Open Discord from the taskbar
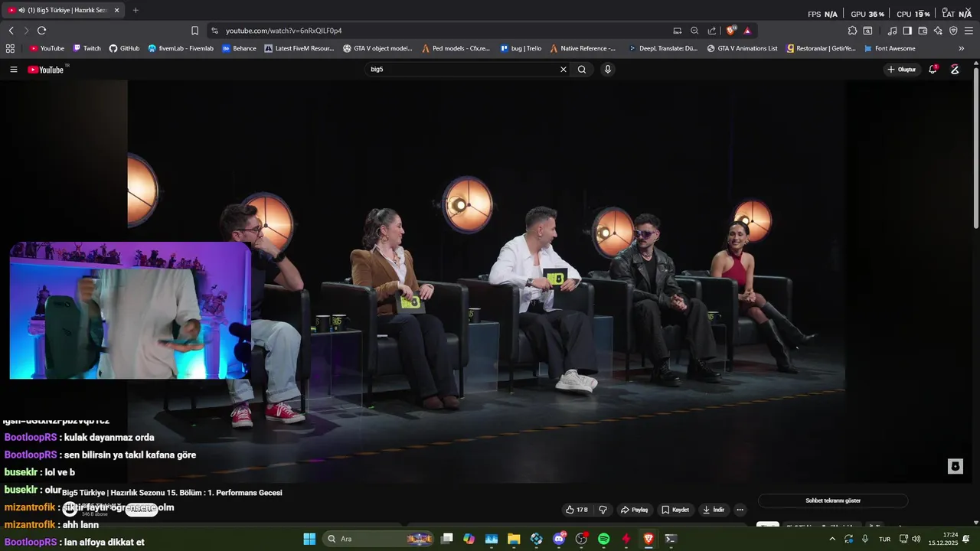980x551 pixels. tap(559, 539)
